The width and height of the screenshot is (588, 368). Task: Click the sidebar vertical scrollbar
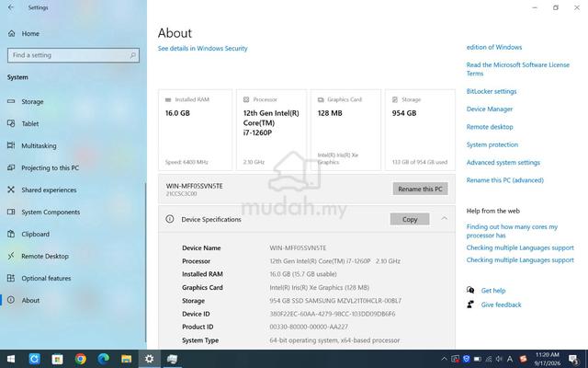click(145, 262)
